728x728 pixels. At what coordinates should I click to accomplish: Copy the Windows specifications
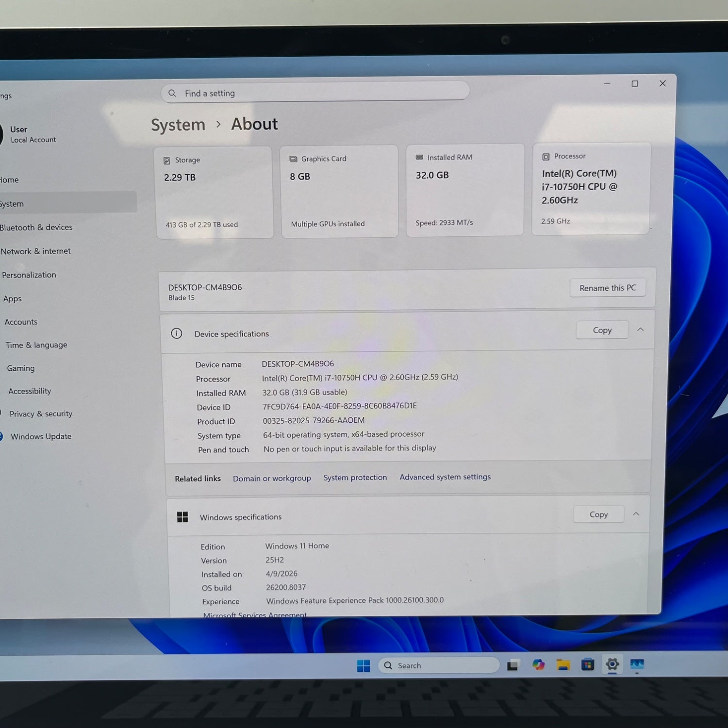coord(598,514)
